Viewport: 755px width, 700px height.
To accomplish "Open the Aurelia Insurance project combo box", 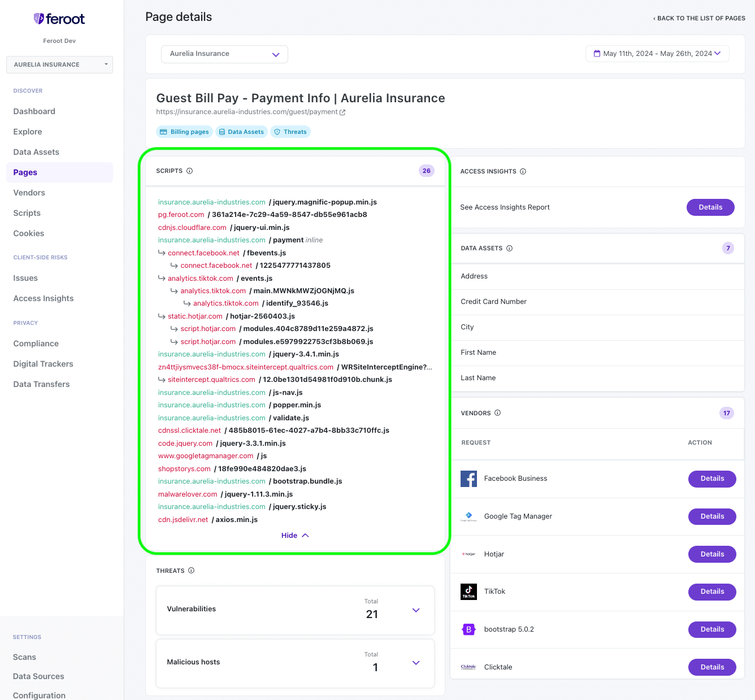I will click(224, 54).
